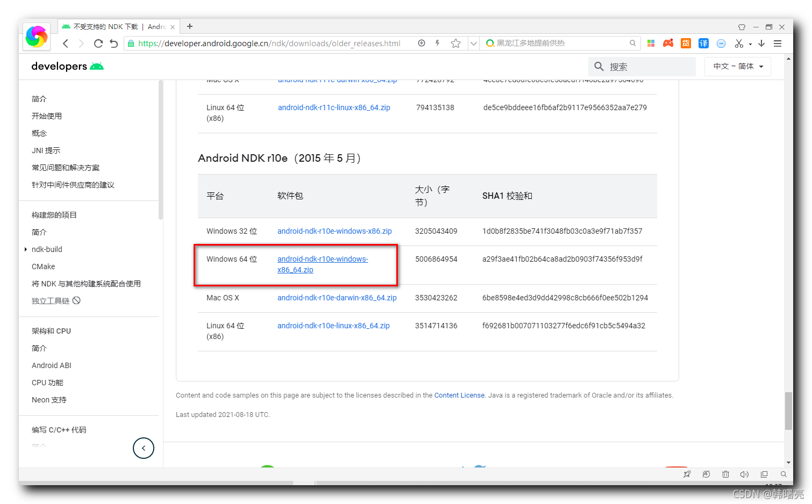Open 开始使用 in sidebar
Screen dimensions: 812x504
point(47,116)
